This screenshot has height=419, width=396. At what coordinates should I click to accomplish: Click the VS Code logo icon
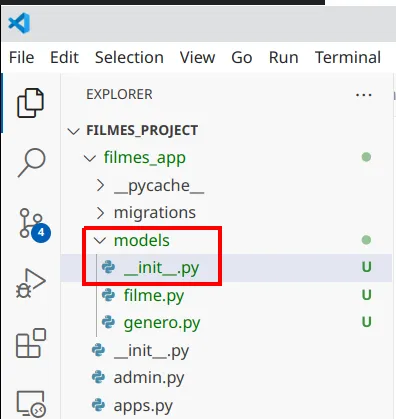point(19,23)
